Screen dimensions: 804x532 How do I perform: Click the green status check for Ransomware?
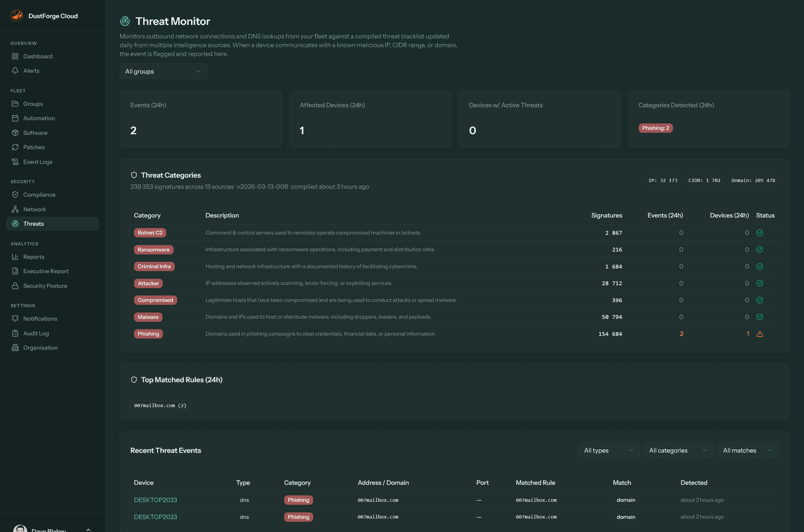760,249
